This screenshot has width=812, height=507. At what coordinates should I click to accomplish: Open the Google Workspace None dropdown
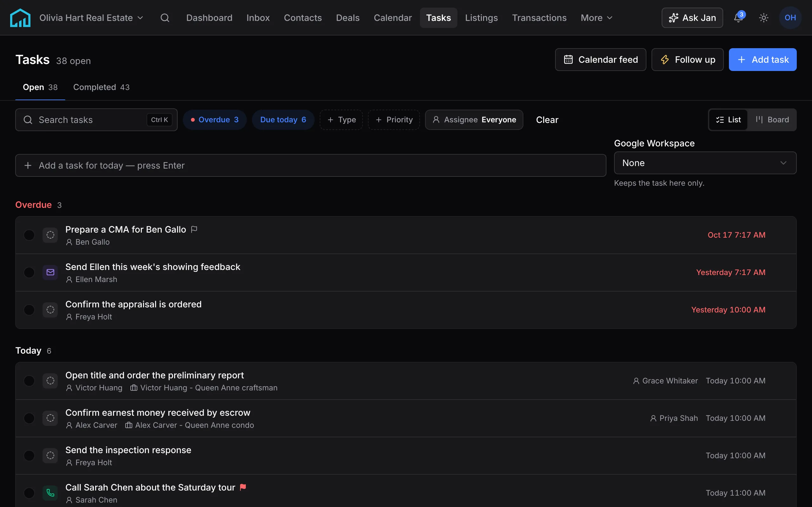[x=705, y=163]
